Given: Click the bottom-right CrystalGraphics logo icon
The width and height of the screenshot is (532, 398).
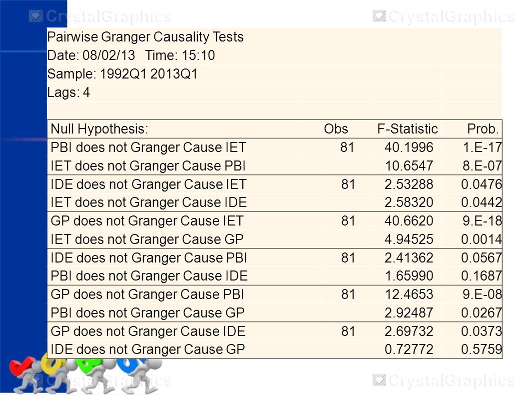Looking at the screenshot, I should pyautogui.click(x=379, y=380).
